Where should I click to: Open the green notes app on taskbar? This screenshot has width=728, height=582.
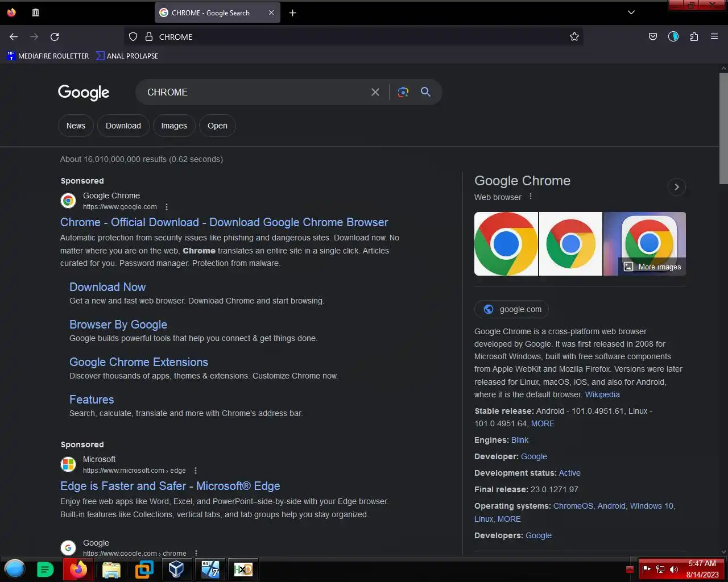(45, 569)
